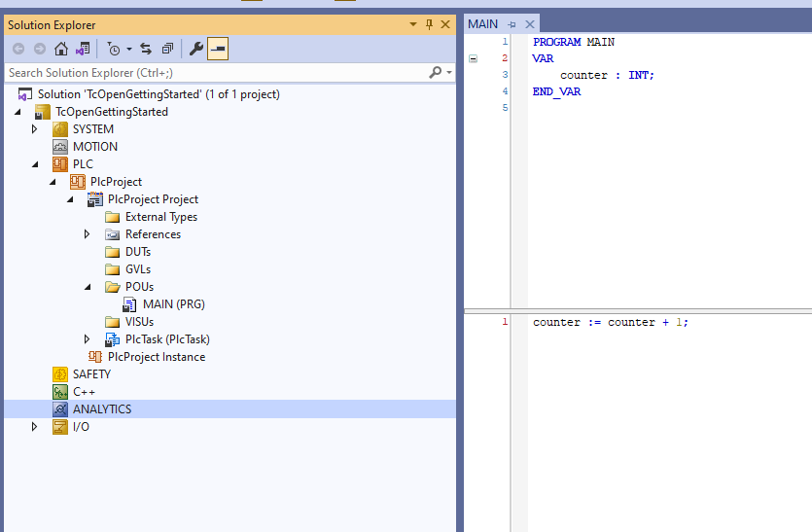The width and height of the screenshot is (812, 532).
Task: Select the SAFETY tree item
Action: [91, 374]
